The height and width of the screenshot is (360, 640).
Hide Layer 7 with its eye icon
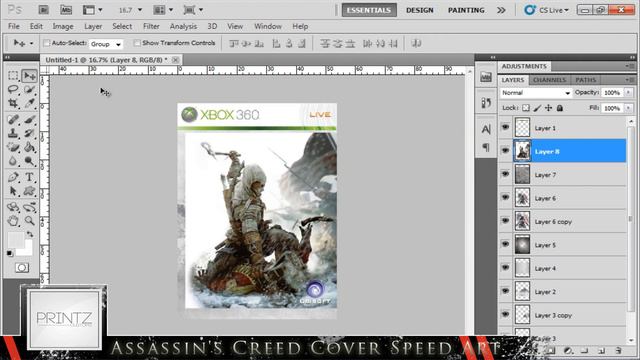tap(505, 174)
